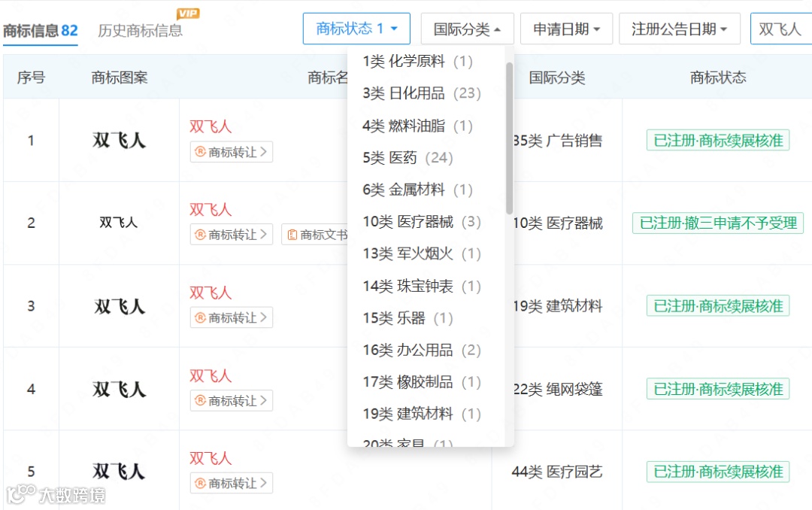812x510 pixels.
Task: Click 10类 医疗器械 cell in row 2
Action: pyautogui.click(x=558, y=223)
